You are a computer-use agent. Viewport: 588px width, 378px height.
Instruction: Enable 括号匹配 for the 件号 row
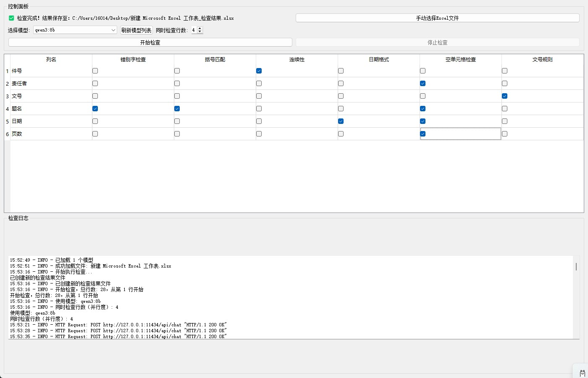[x=177, y=71]
